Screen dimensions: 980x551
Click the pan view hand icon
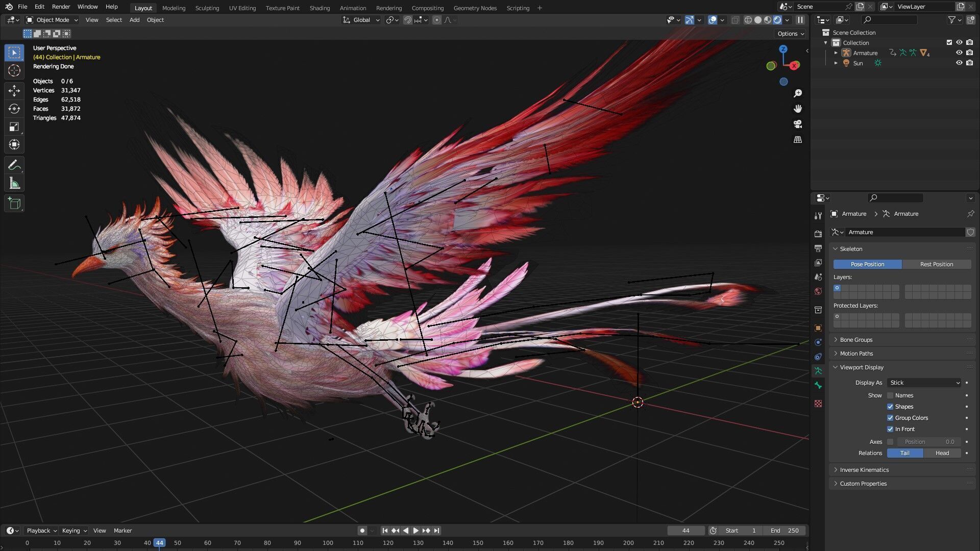pyautogui.click(x=798, y=109)
